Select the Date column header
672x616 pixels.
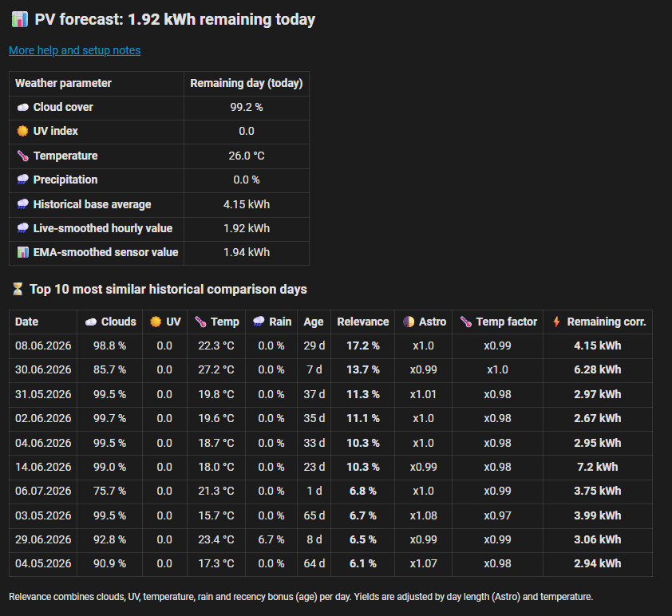pos(26,322)
